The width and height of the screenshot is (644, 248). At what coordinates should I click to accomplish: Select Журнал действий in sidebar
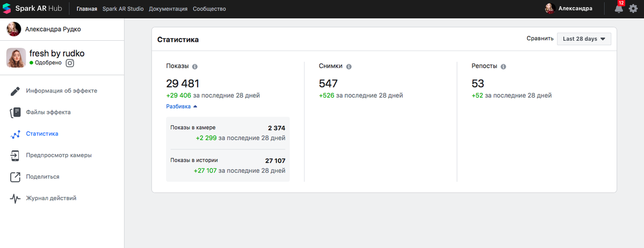click(51, 198)
